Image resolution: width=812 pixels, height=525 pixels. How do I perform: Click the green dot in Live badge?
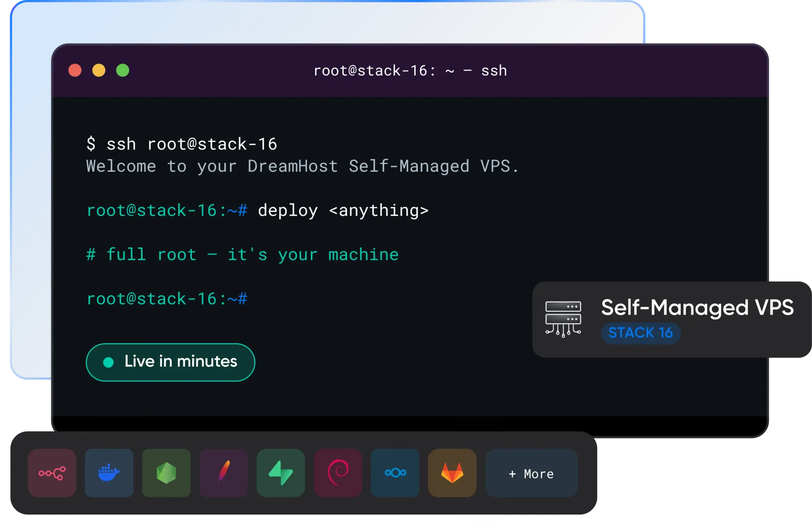pyautogui.click(x=108, y=362)
